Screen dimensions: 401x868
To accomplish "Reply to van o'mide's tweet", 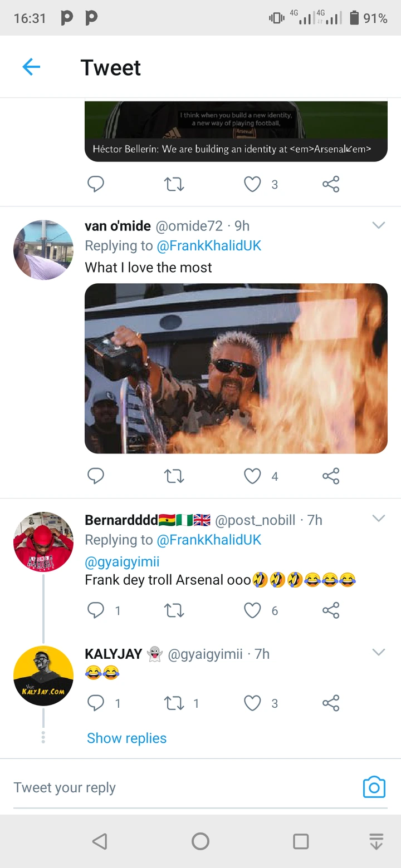I will (x=96, y=476).
